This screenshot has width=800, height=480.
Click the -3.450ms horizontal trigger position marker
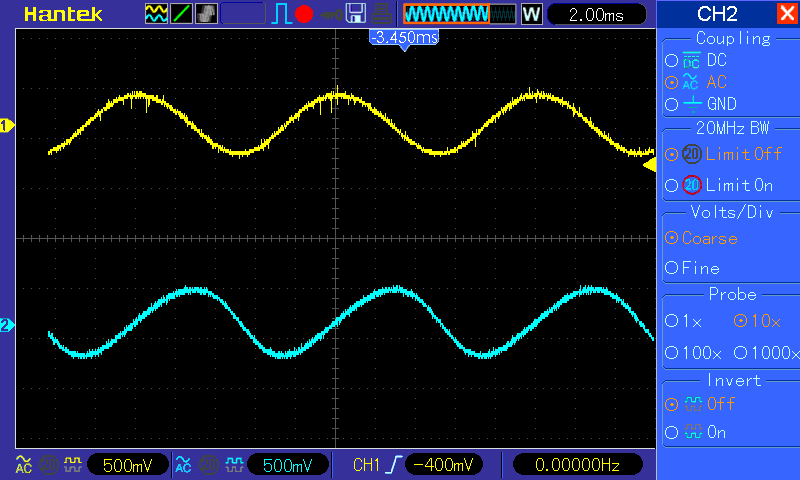(x=404, y=40)
